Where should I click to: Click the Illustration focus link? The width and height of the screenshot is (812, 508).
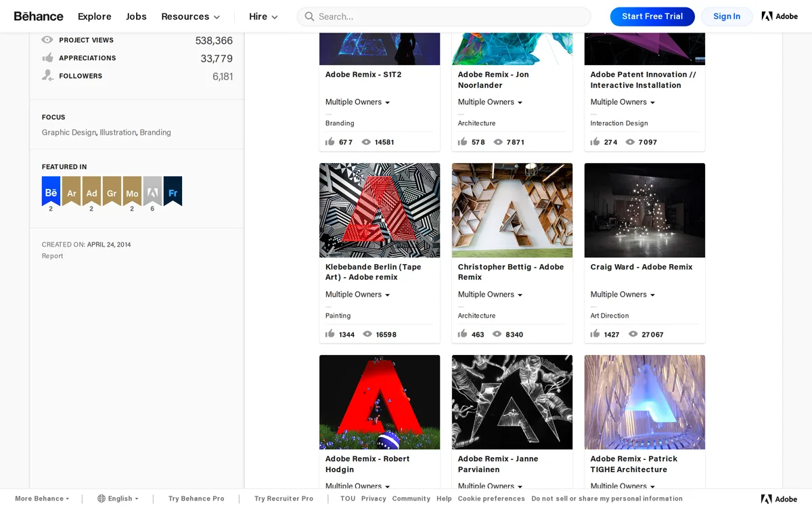tap(118, 132)
